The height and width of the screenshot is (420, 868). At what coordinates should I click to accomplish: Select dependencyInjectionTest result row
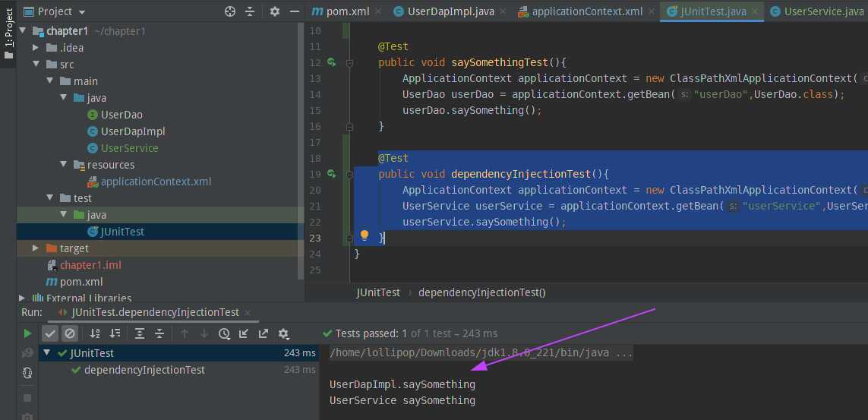(178, 370)
